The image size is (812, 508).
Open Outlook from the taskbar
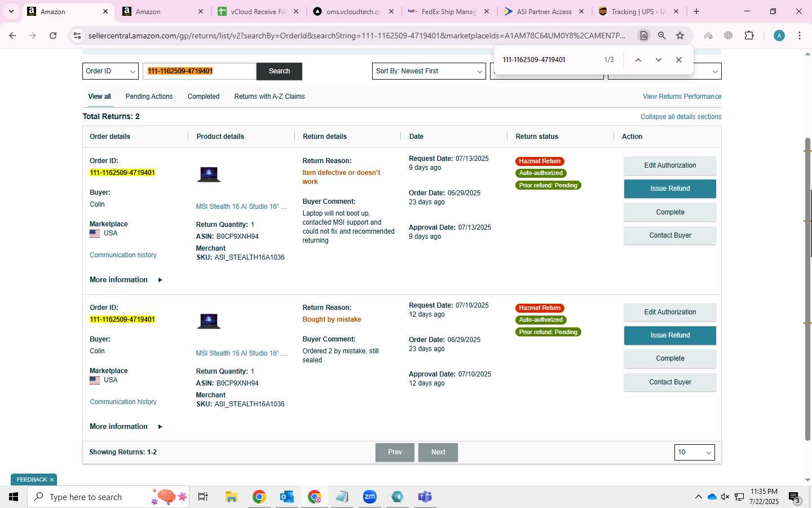tap(286, 497)
